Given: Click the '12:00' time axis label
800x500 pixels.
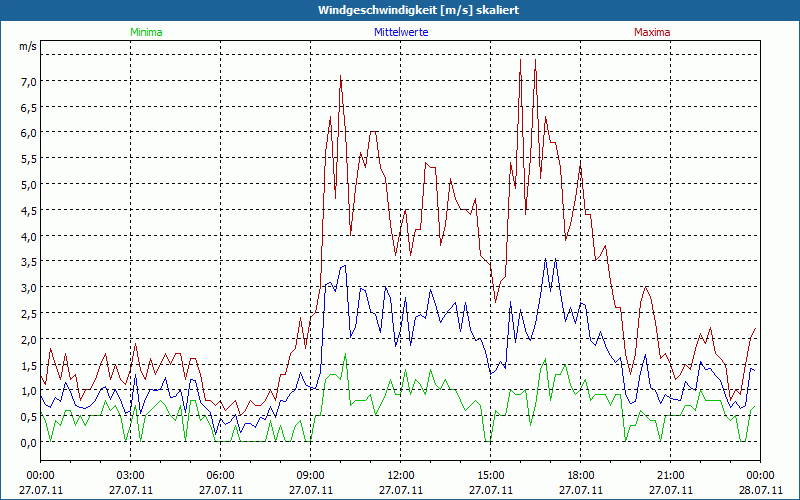Looking at the screenshot, I should 401,476.
